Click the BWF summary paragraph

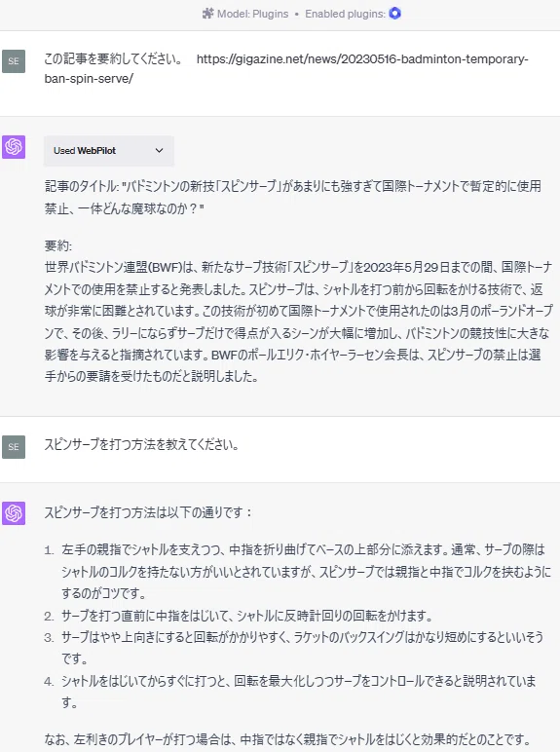[298, 321]
